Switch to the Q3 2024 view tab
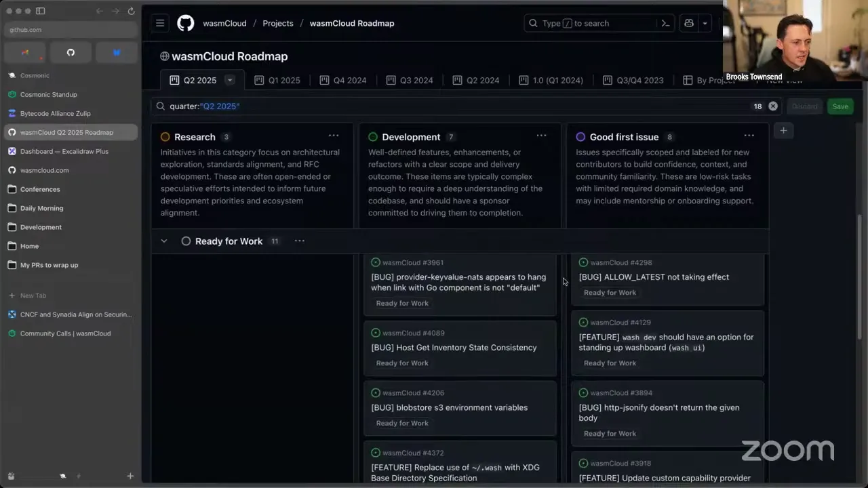868x488 pixels. click(410, 80)
